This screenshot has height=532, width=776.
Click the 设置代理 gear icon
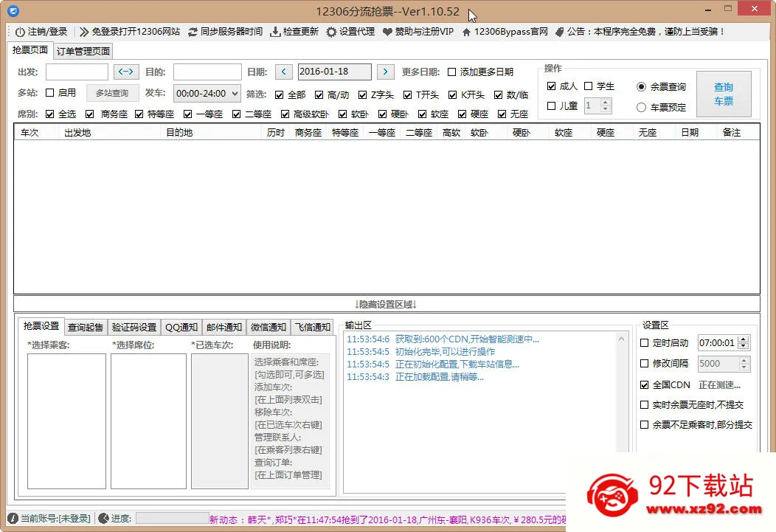point(331,32)
